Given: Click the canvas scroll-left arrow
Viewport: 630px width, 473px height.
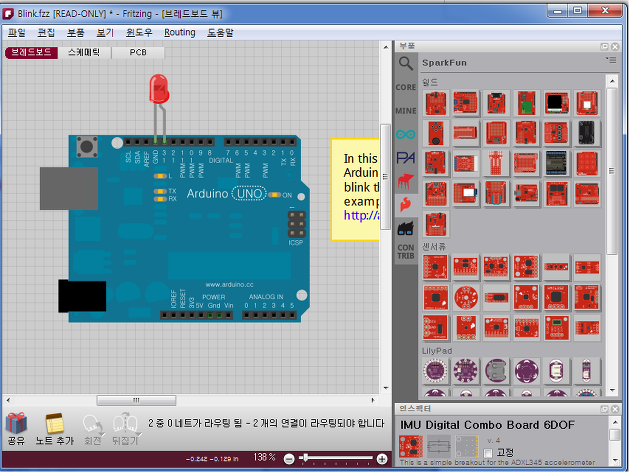Looking at the screenshot, I should pyautogui.click(x=8, y=400).
